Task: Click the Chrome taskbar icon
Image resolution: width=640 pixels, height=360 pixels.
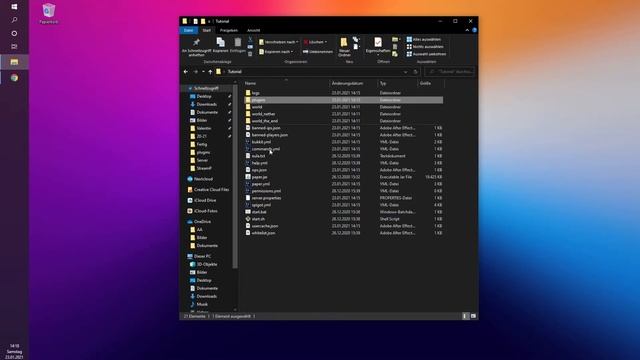Action: tap(14, 78)
